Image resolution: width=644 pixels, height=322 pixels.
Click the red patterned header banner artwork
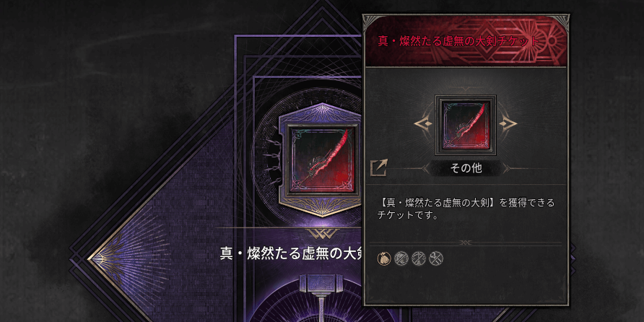click(466, 40)
